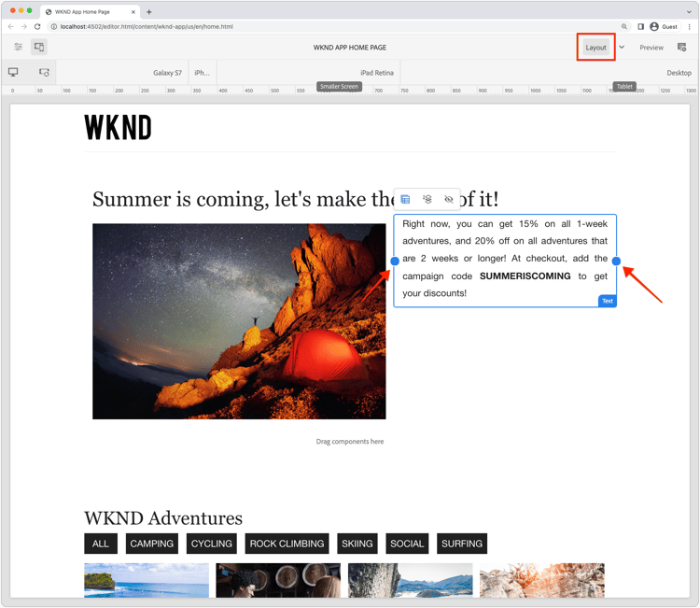Image resolution: width=700 pixels, height=608 pixels.
Task: Click the parent container icon in component toolbar
Action: [x=405, y=199]
